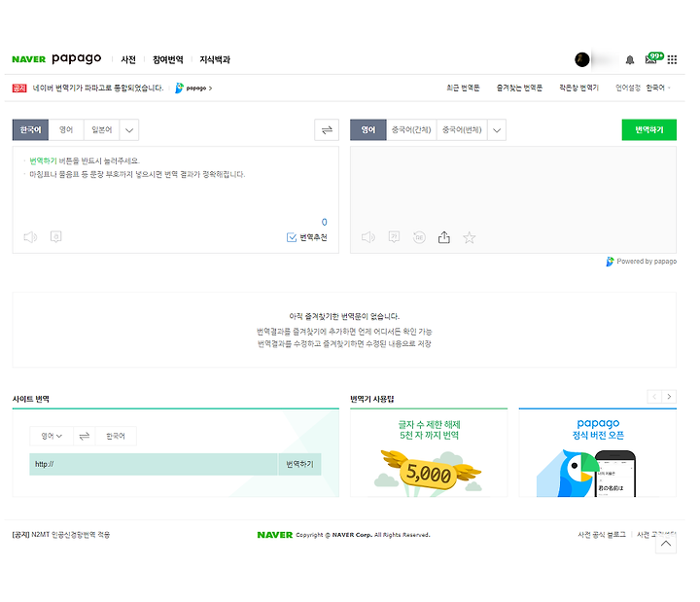Open 즐겨찾는 번역문 link
The height and width of the screenshot is (602, 700).
[x=519, y=88]
